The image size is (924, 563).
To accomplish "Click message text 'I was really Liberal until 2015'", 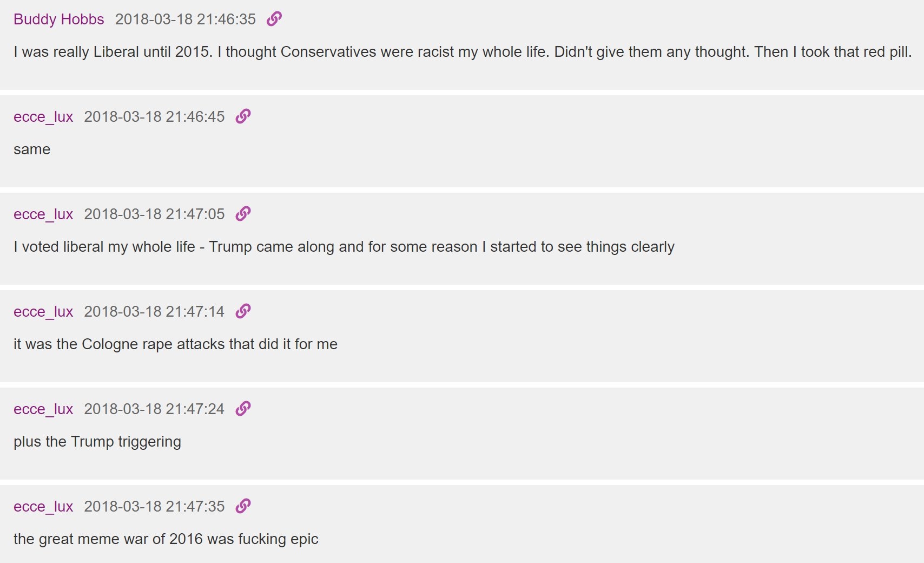I will coord(113,52).
